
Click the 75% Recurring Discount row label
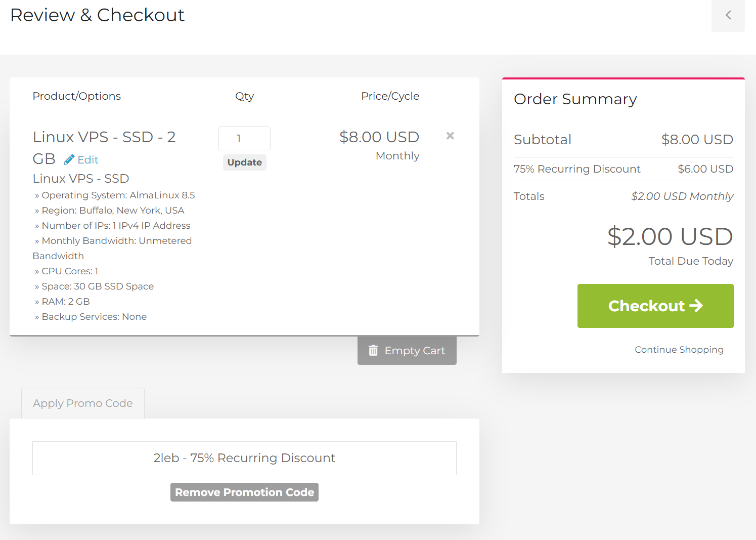(577, 169)
